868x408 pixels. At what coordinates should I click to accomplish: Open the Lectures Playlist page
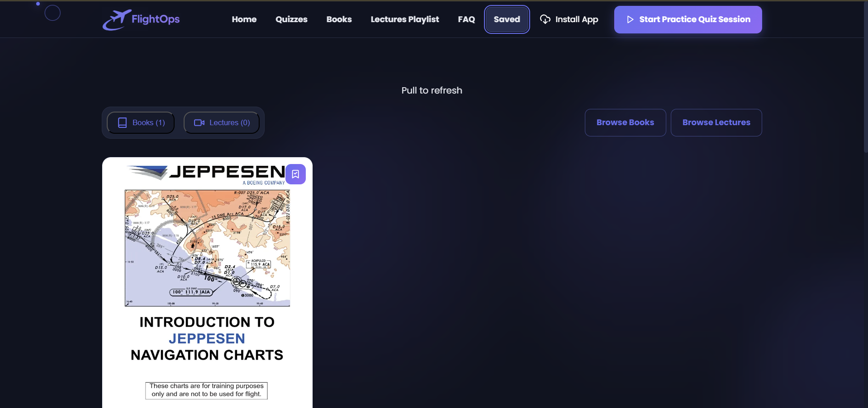pyautogui.click(x=404, y=19)
